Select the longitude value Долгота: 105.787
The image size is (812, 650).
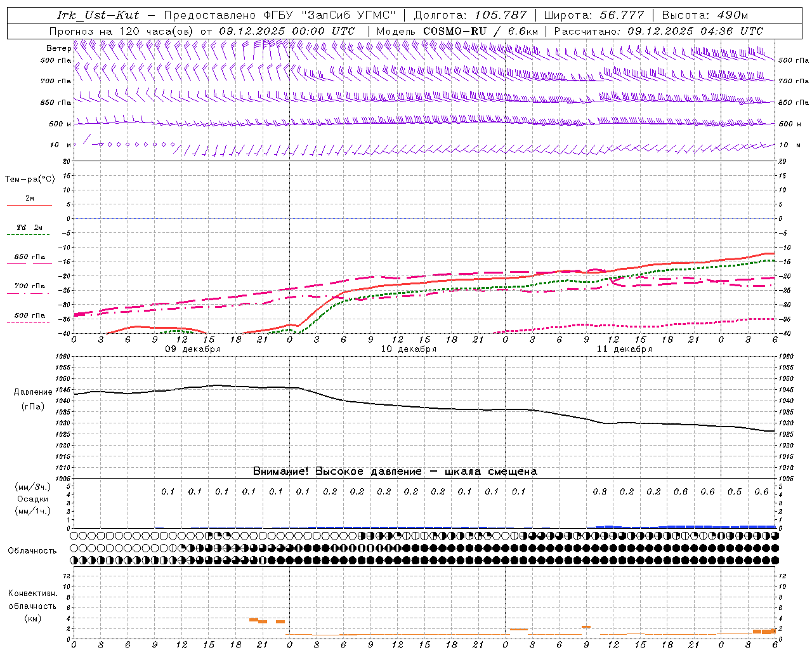tap(470, 15)
